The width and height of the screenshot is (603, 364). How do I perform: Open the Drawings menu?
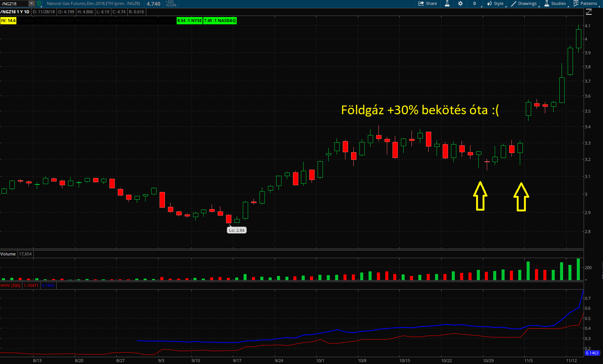click(x=524, y=3)
